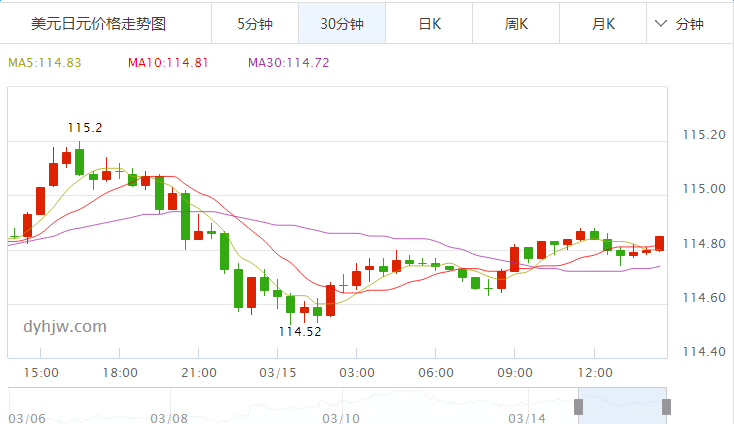The image size is (734, 424).
Task: Click the 美元日元价格走势图 chart title
Action: (x=99, y=23)
